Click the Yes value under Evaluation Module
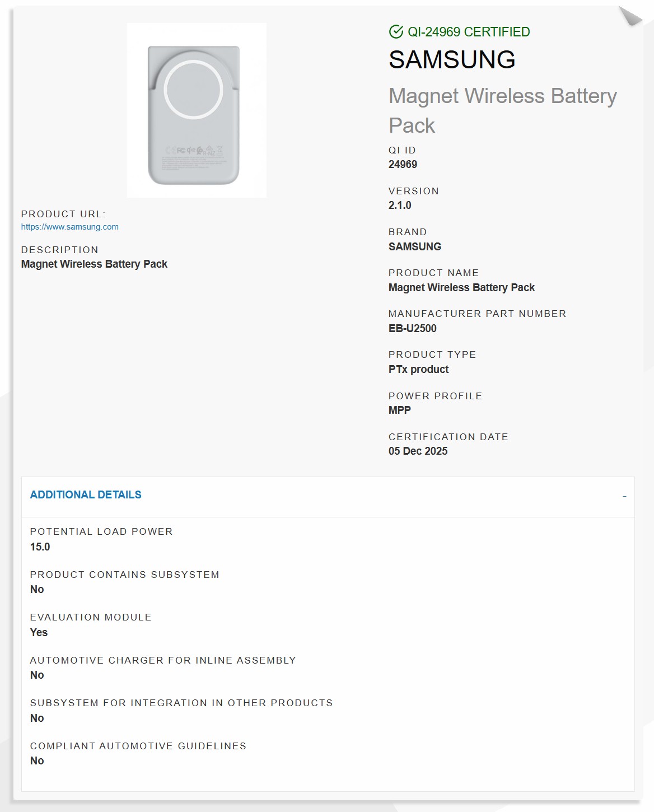Viewport: 654px width, 812px height. coord(39,633)
